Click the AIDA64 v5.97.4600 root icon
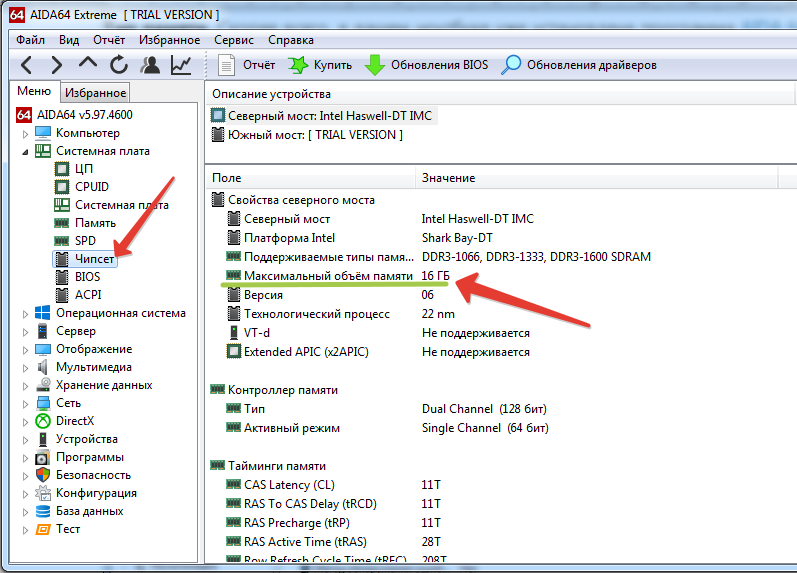797x573 pixels. [24, 115]
